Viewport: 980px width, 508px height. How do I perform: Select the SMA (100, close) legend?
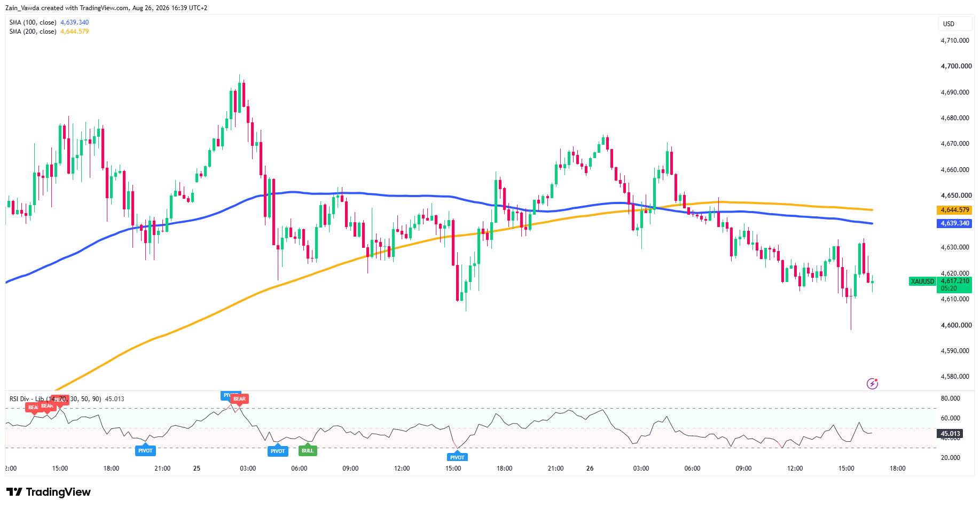[49, 22]
